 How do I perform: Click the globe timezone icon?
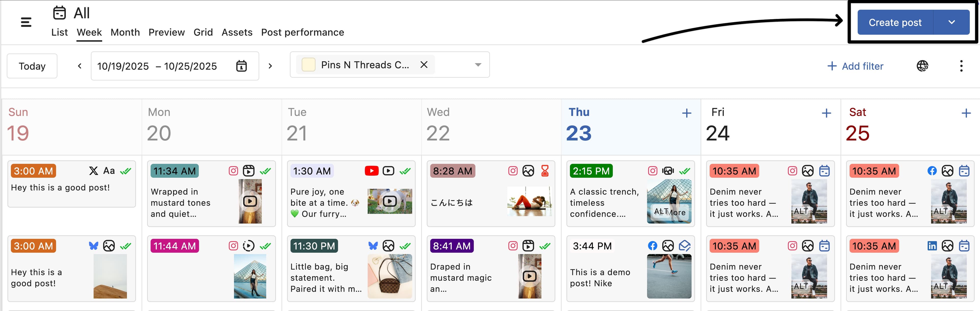click(922, 66)
